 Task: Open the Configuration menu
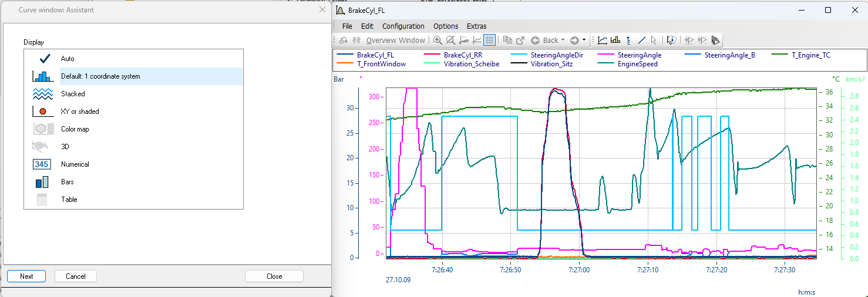coord(403,26)
